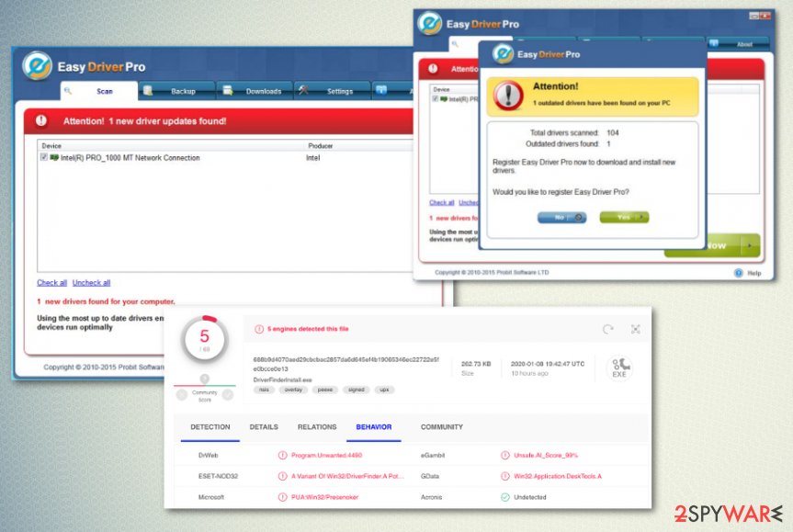793x532 pixels.
Task: Select 'PUA:Win32/Presenoker' detection text
Action: point(324,498)
